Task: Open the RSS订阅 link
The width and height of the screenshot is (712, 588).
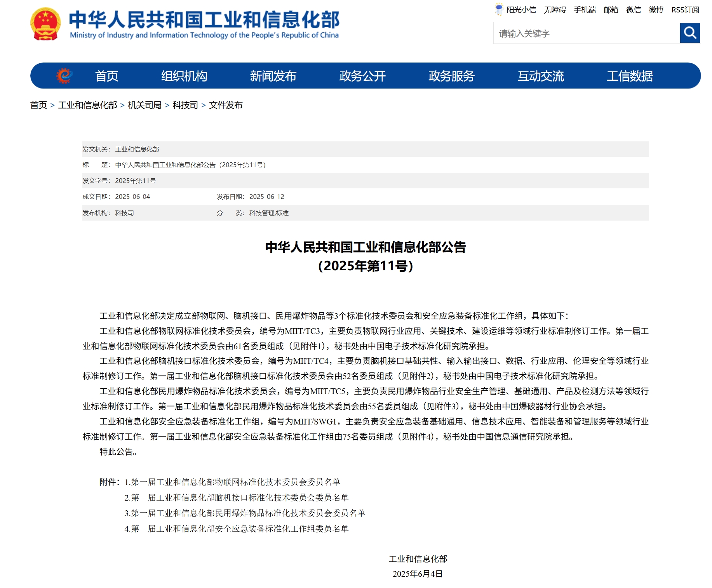Action: pos(685,10)
